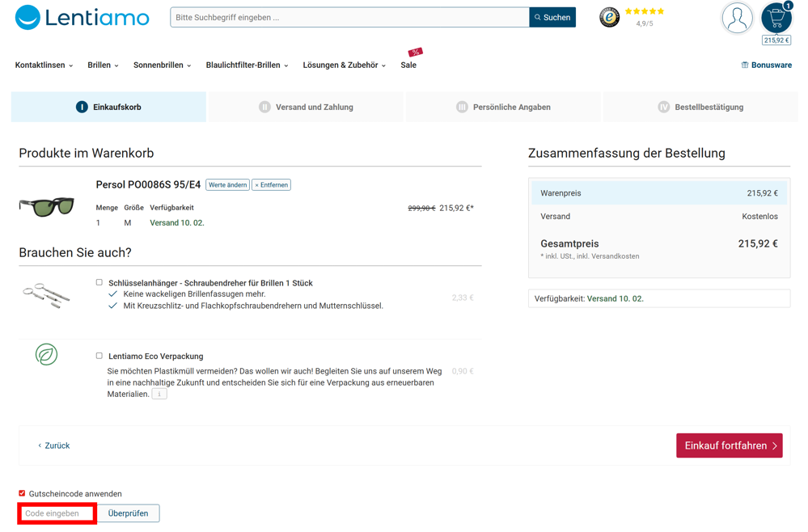Screen dimensions: 808x532
Task: Select the Versand und Zahlung tab
Action: point(306,107)
